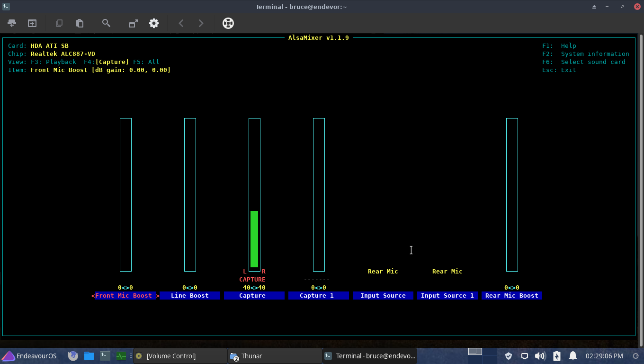Switch to Volume Control window

pyautogui.click(x=180, y=356)
